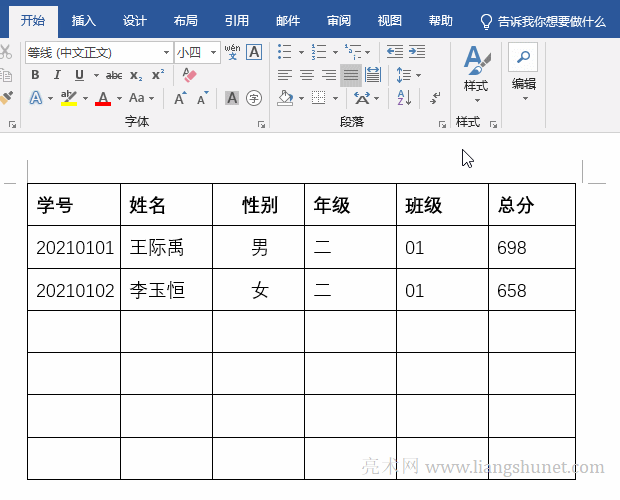Open font name dropdown

(x=166, y=52)
